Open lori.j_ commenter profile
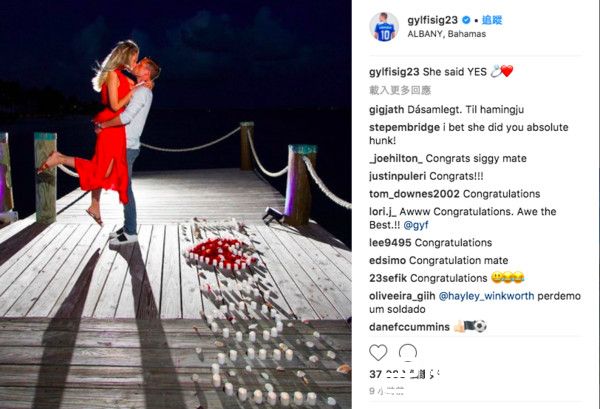Image resolution: width=600 pixels, height=409 pixels. tap(383, 212)
